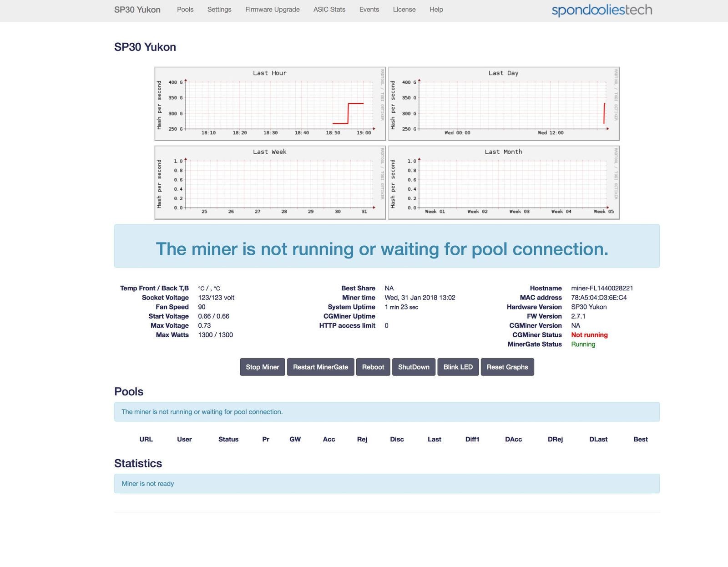Open the Settings page
Screen dimensions: 728x567
[219, 10]
